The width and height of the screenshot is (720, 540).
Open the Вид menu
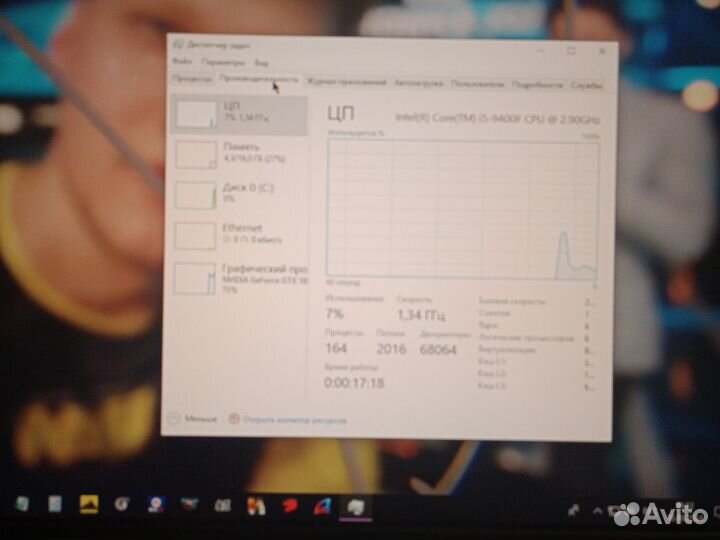pos(261,63)
